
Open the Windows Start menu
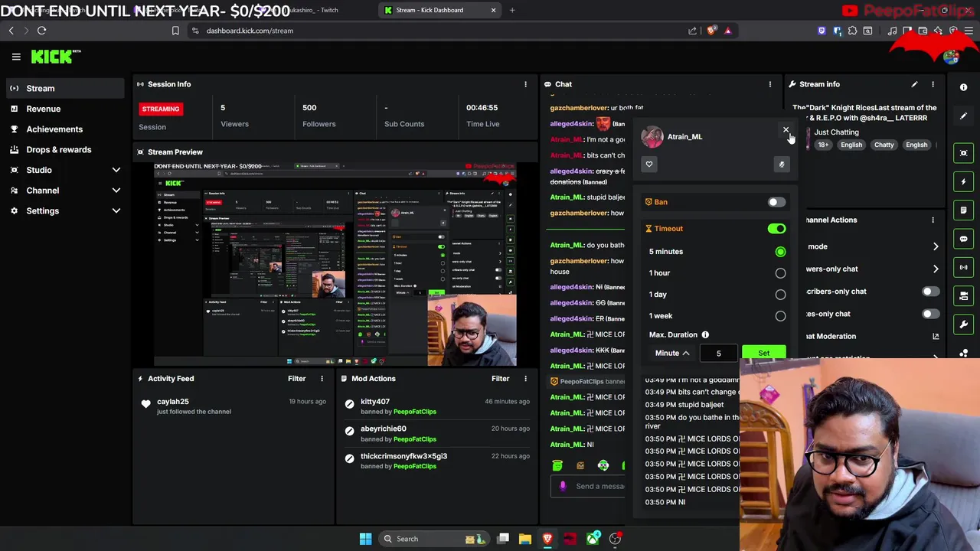click(365, 539)
